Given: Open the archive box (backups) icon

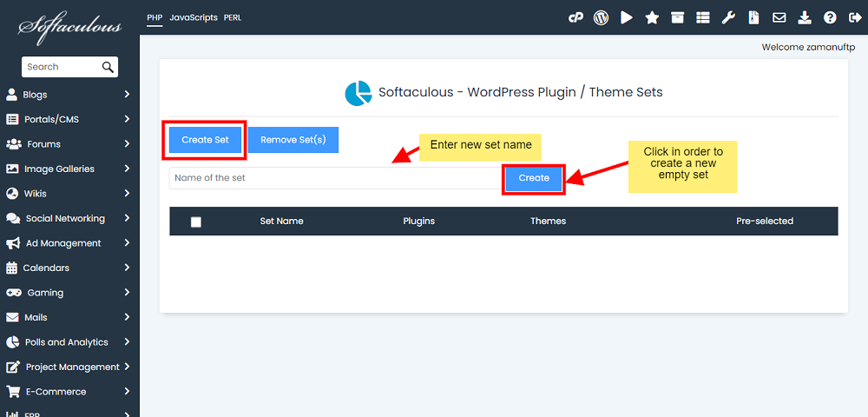Looking at the screenshot, I should point(678,17).
